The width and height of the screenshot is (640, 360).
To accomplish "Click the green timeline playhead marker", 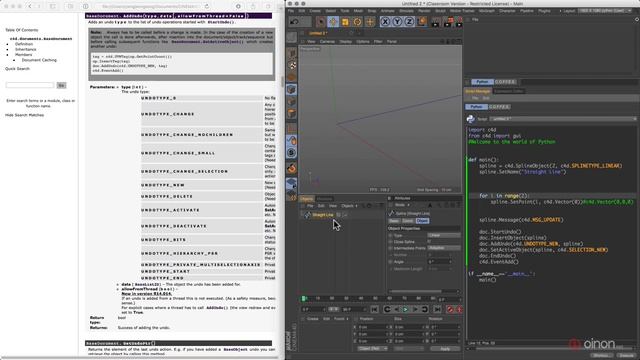I will (303, 299).
